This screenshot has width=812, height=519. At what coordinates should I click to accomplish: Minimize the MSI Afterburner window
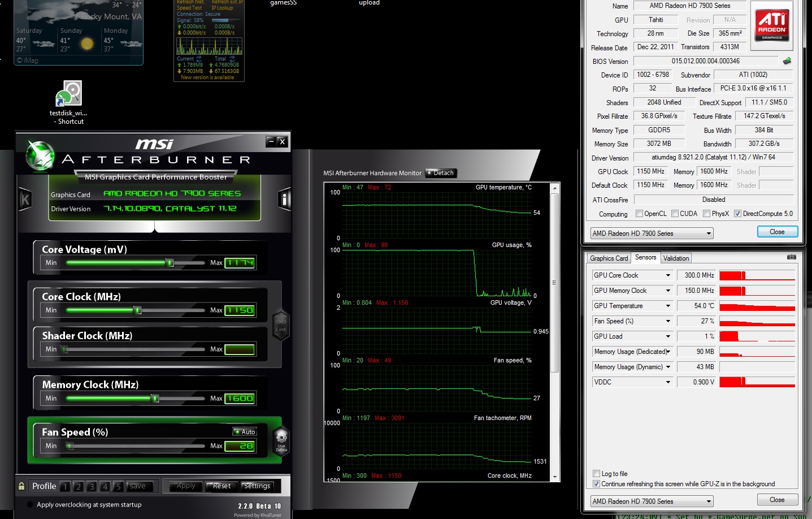pos(271,141)
